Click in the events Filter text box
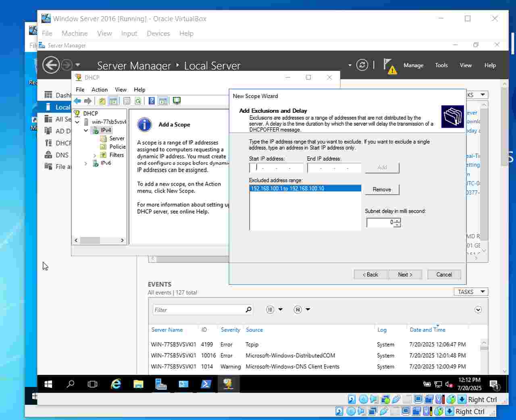The height and width of the screenshot is (420, 516). click(x=198, y=310)
